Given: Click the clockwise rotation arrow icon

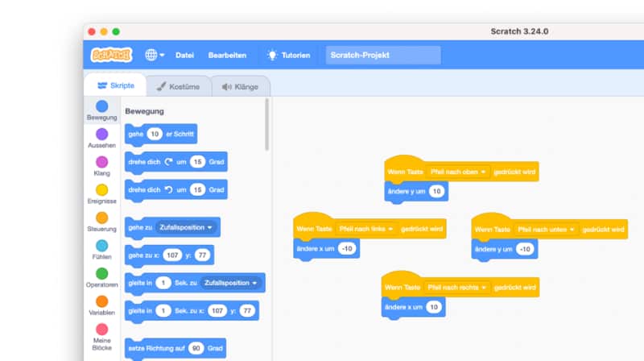Looking at the screenshot, I should (168, 162).
